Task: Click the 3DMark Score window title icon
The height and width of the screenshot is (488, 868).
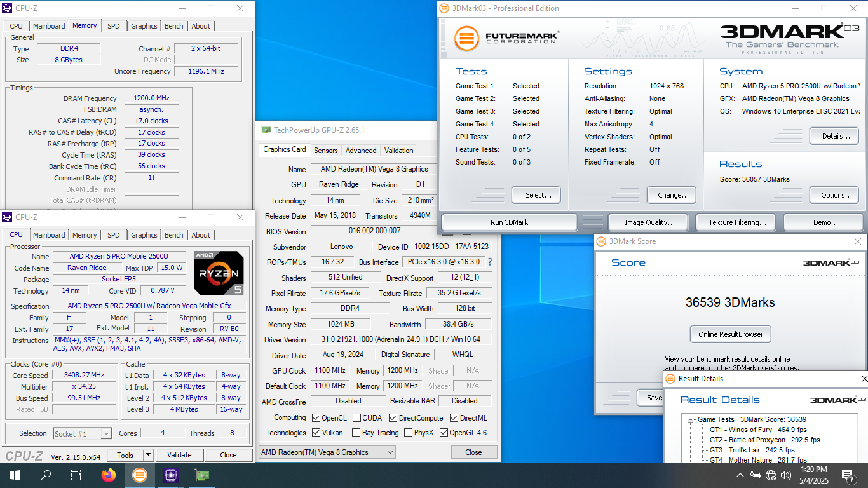Action: pyautogui.click(x=601, y=241)
